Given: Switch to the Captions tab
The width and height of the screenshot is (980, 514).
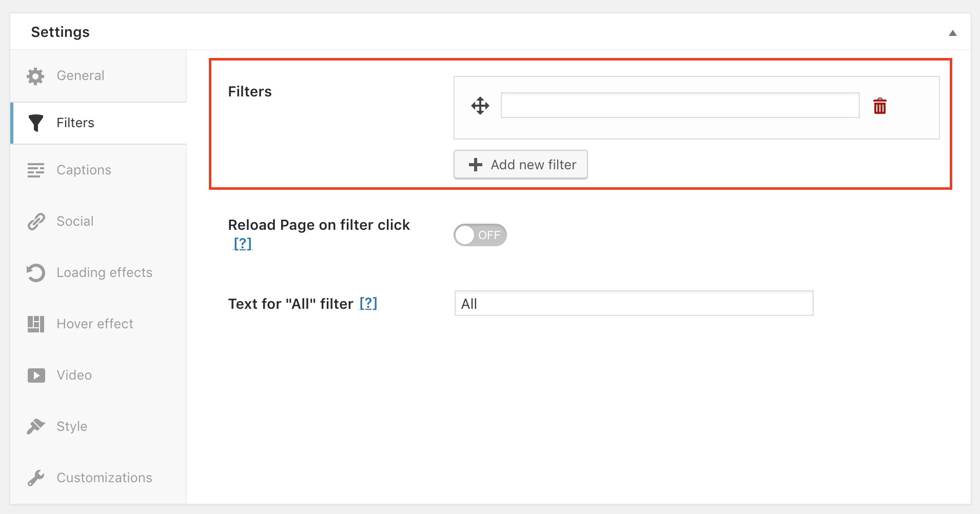Looking at the screenshot, I should [x=98, y=170].
